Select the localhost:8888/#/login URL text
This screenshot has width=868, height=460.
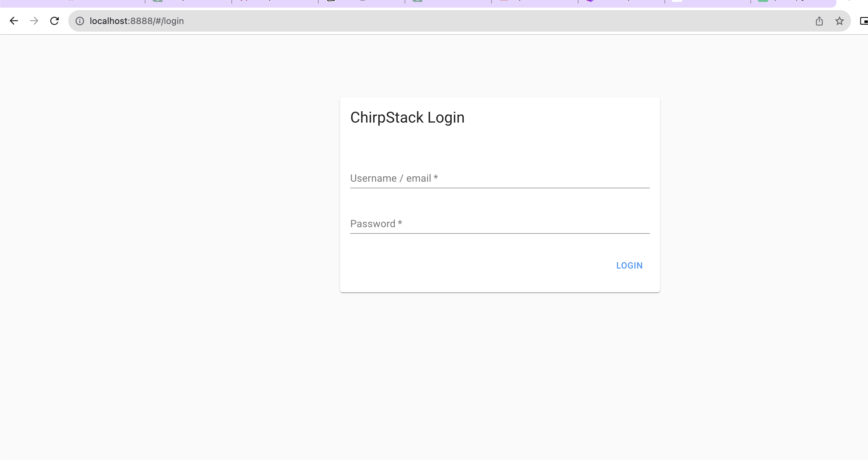tap(137, 21)
